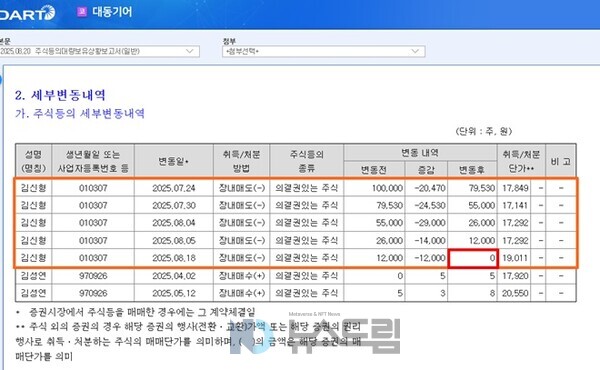The width and height of the screenshot is (600, 370).
Task: Click the purple icon beside 대동기어
Action: point(82,12)
